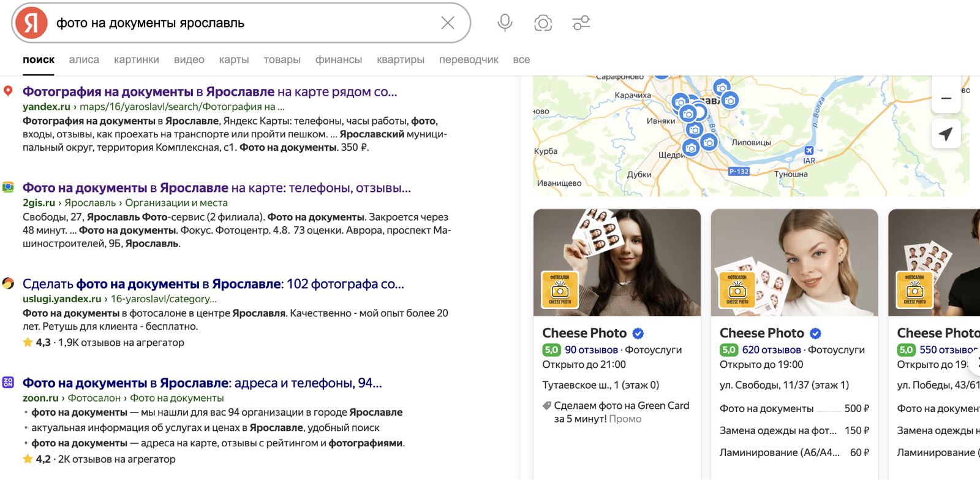Screen dimensions: 980x480
Task: Click the address «ул. Свободы, 11/37 (этаж 1)»
Action: [x=785, y=386]
